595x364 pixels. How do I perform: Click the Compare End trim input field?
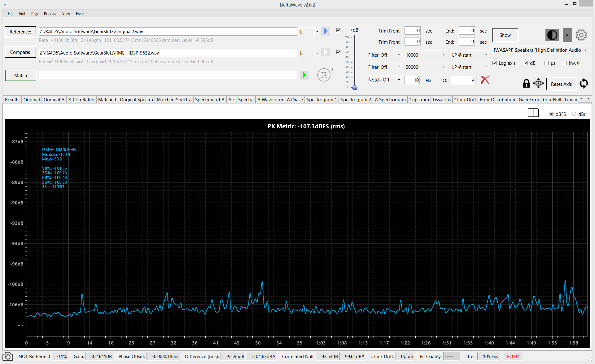tap(467, 42)
